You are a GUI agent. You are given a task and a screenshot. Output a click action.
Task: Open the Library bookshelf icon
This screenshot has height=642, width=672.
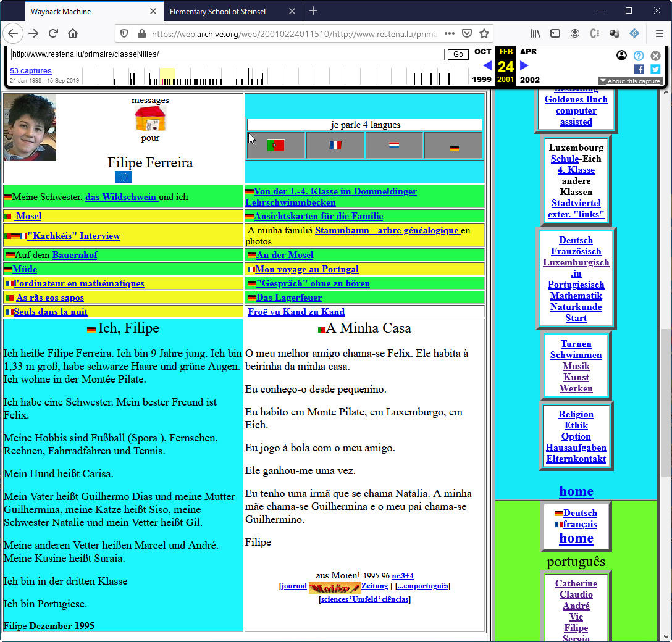(535, 33)
